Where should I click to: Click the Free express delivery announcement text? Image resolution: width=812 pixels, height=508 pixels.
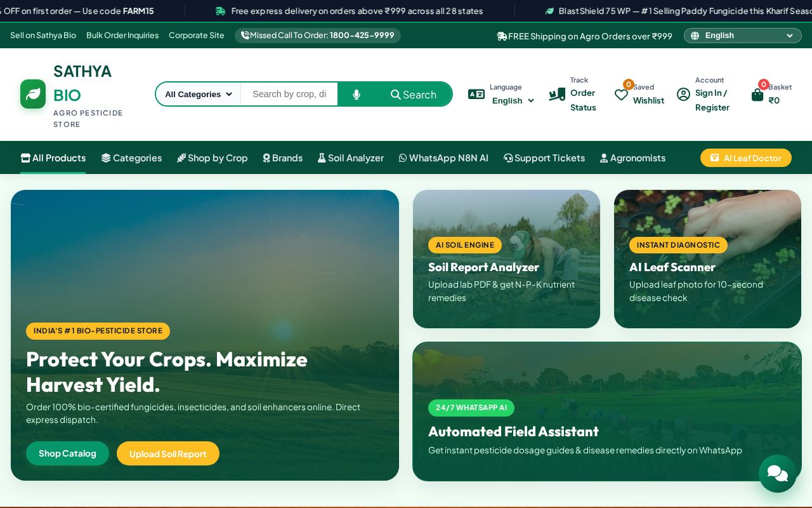tap(357, 11)
